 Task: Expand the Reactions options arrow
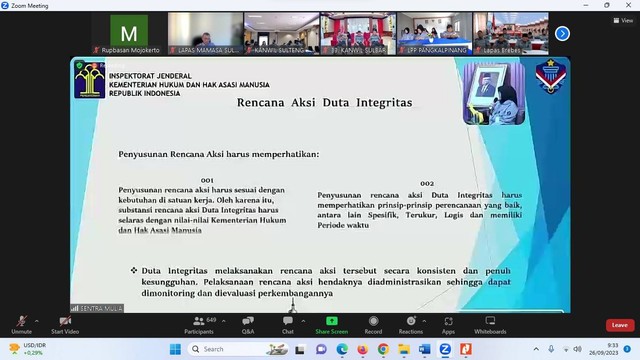[x=424, y=322]
